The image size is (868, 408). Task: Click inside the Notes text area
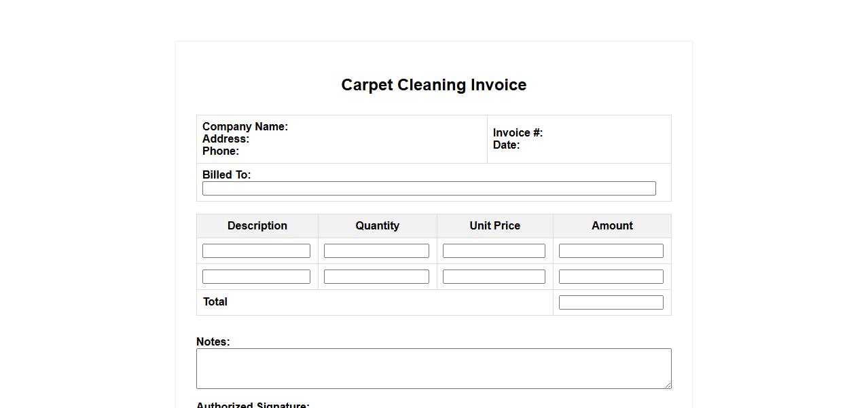433,368
